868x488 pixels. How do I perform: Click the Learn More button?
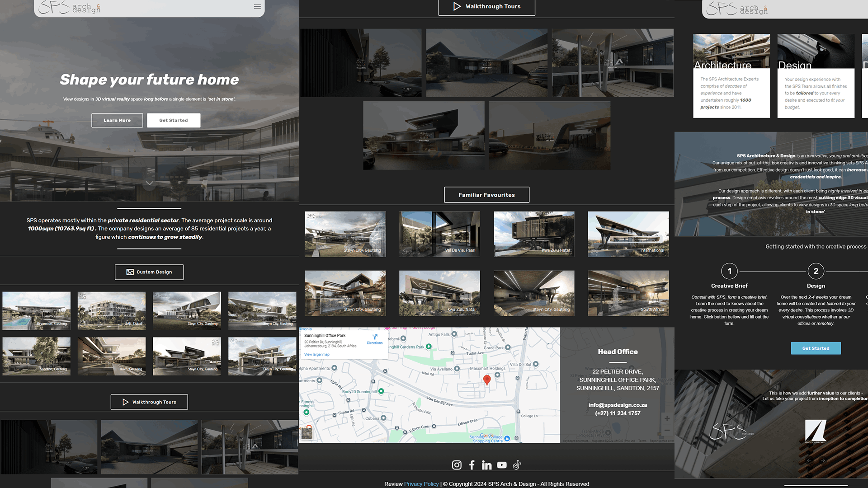[117, 120]
